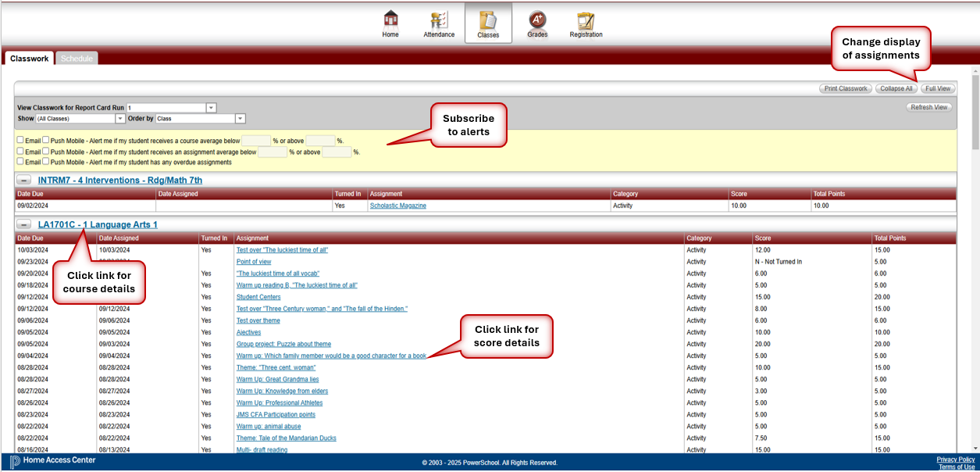Collapse the LA1701C Language Arts section minus button
Screen dimensions: 980x472
pyautogui.click(x=24, y=225)
